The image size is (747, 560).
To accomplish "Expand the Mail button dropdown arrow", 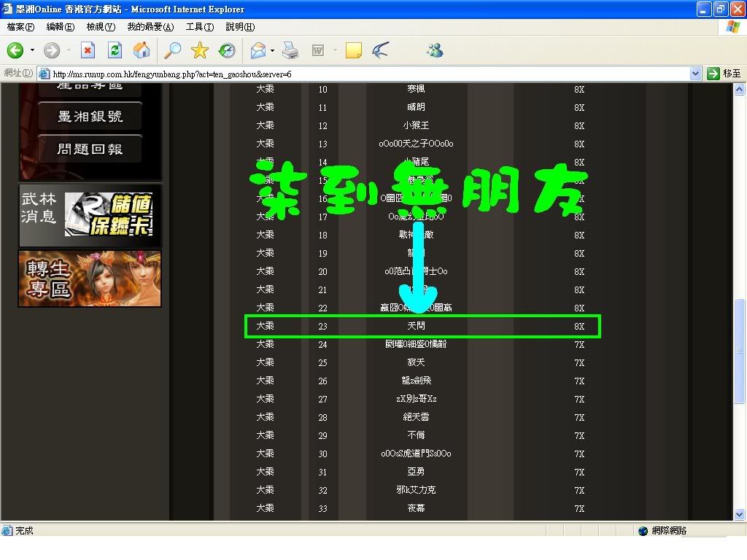I will pyautogui.click(x=272, y=51).
